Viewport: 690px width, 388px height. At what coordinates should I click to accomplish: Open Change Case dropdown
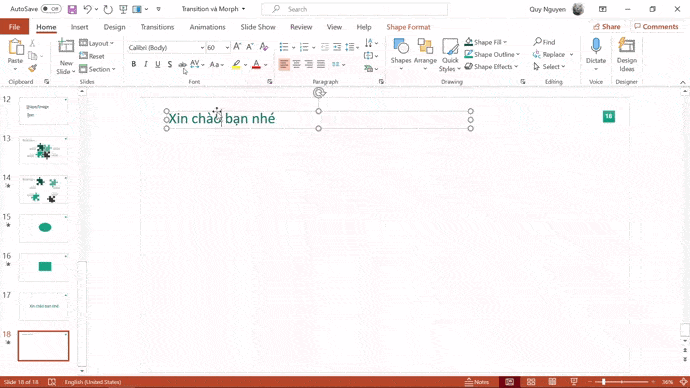pos(217,65)
